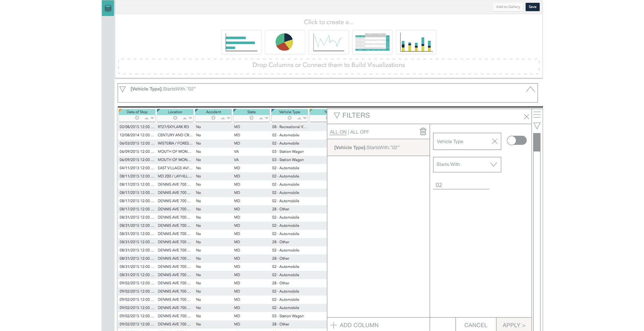Delete filters with the trash icon

pyautogui.click(x=423, y=131)
